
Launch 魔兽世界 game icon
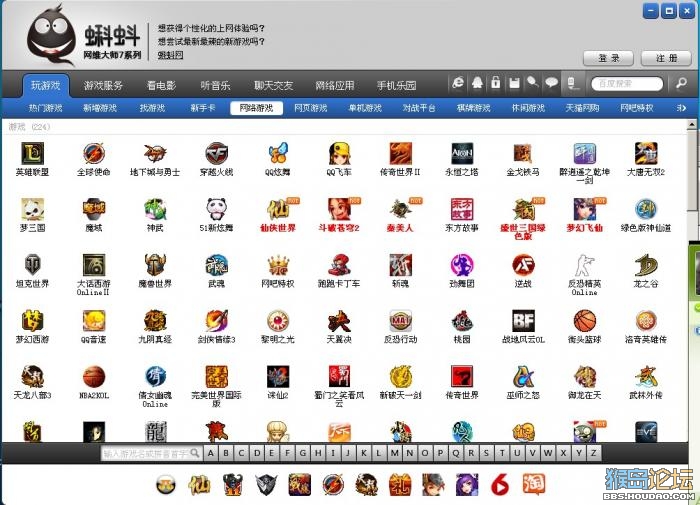point(155,265)
